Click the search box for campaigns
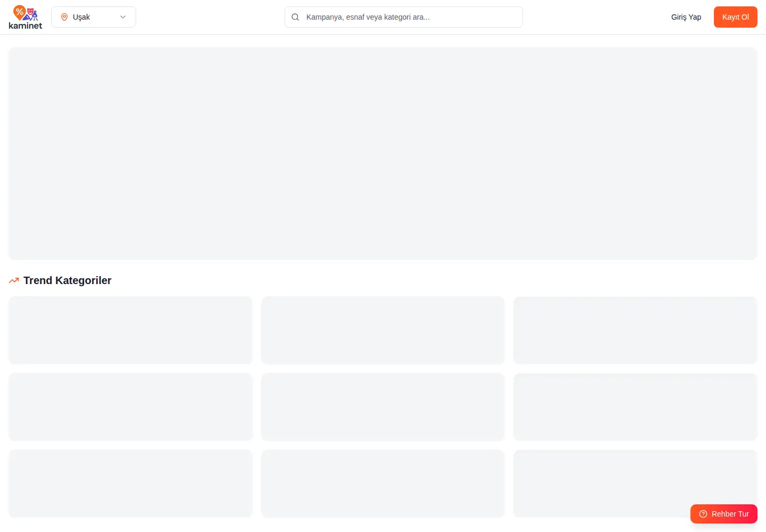This screenshot has width=766, height=532. pyautogui.click(x=404, y=17)
